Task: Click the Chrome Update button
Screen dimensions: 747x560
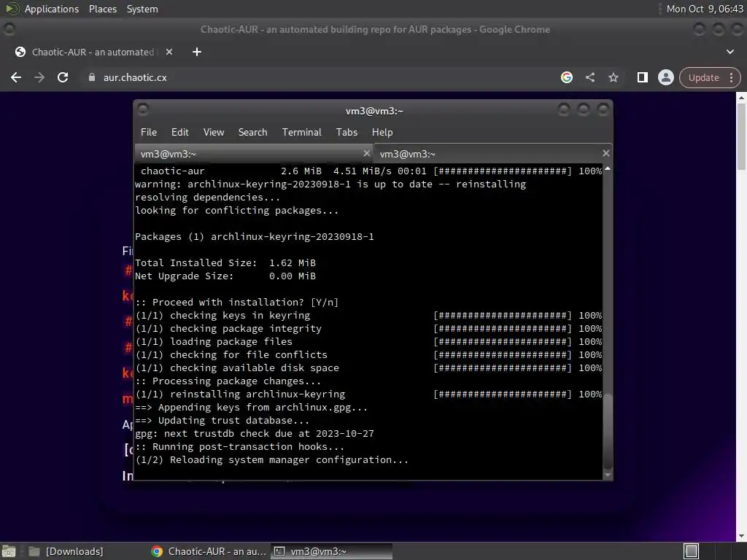Action: (x=703, y=77)
